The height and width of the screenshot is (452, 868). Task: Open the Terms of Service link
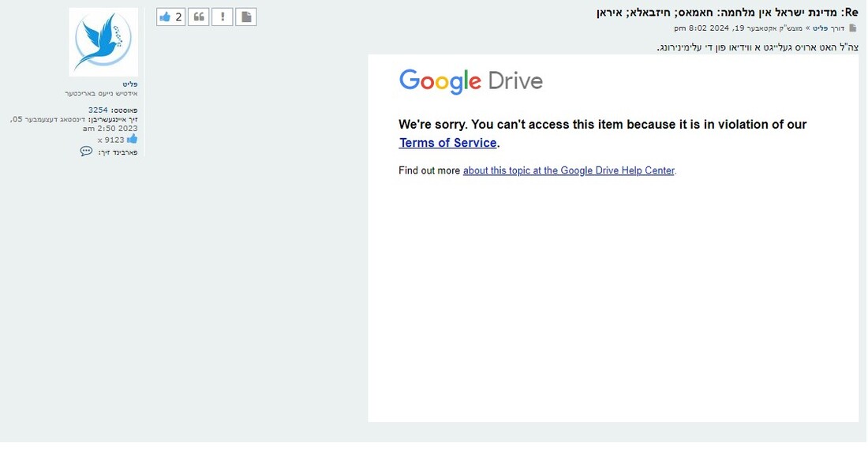click(448, 143)
